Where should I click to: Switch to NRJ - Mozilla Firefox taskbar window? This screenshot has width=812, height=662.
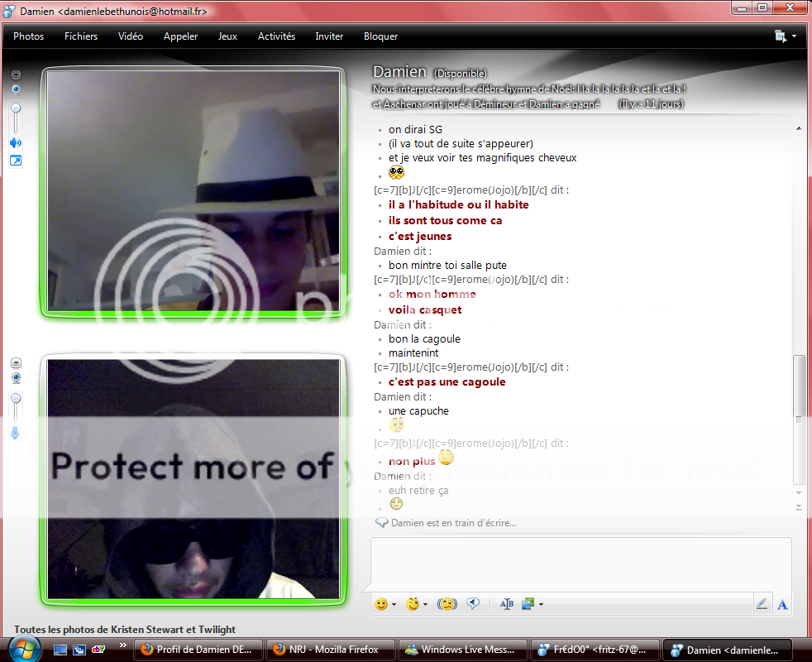point(331,650)
